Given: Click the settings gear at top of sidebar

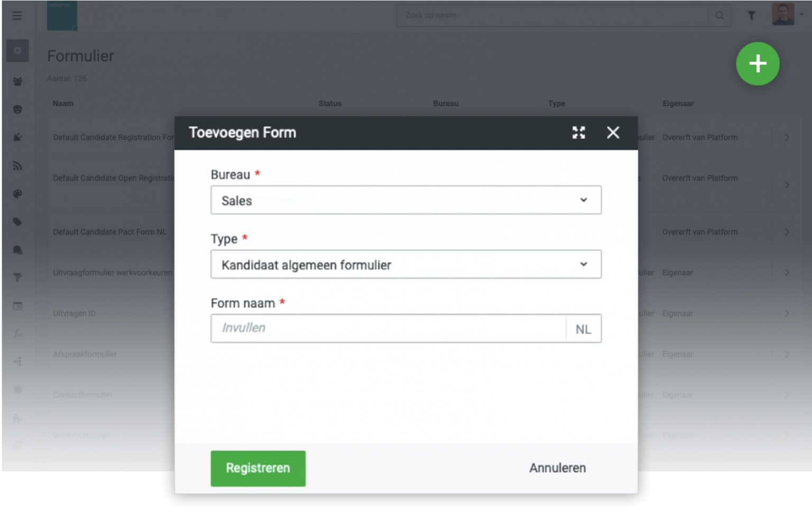Looking at the screenshot, I should coord(17,51).
